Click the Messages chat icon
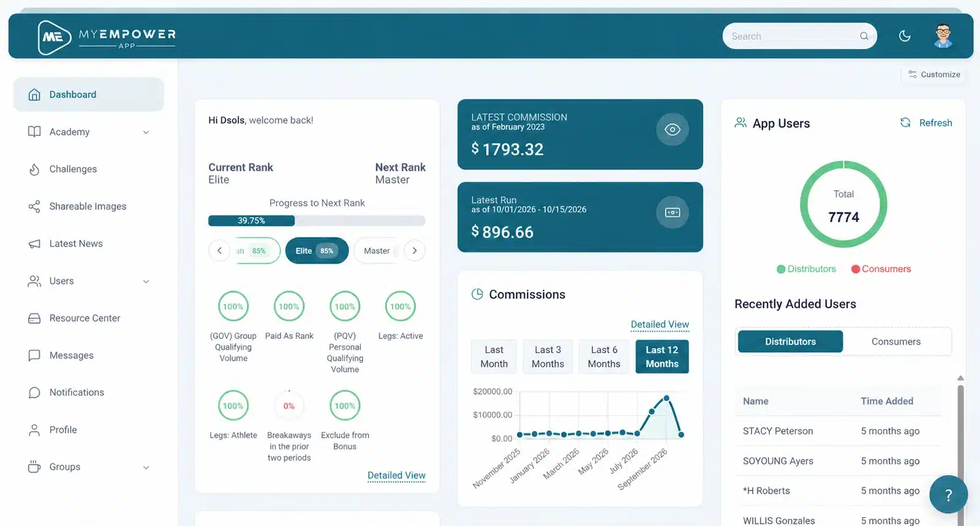The image size is (980, 526). 34,356
